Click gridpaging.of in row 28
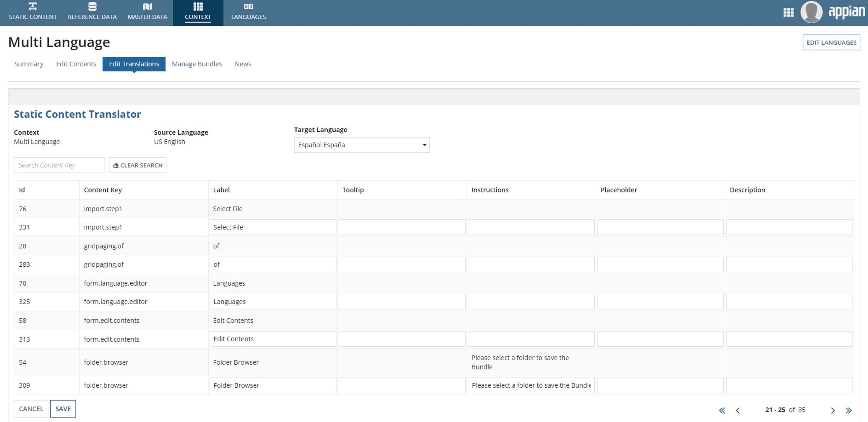 click(104, 246)
